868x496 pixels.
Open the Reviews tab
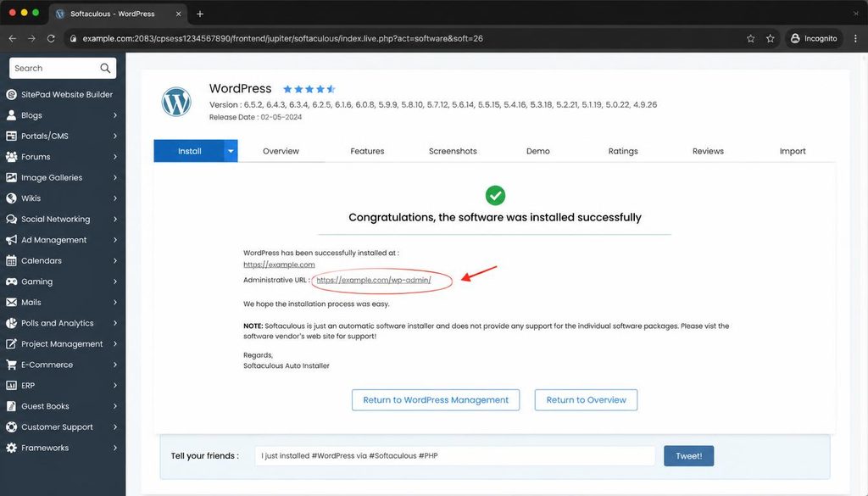(708, 151)
